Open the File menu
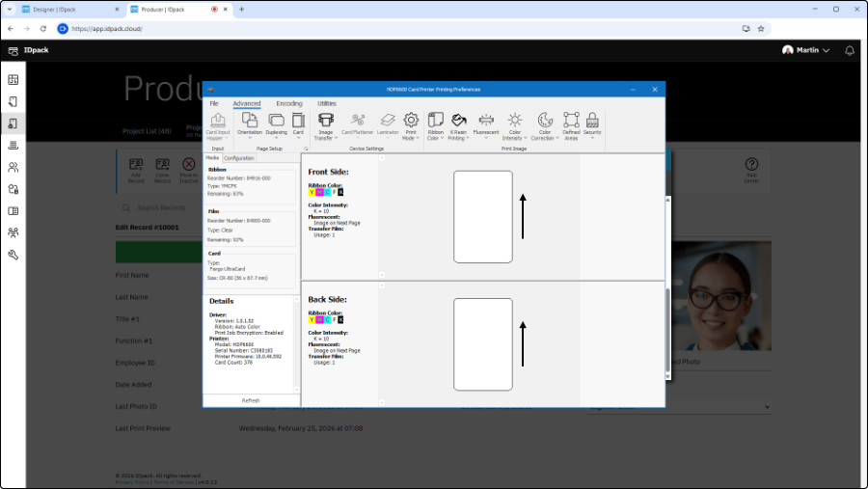Viewport: 868px width, 489px height. click(214, 103)
